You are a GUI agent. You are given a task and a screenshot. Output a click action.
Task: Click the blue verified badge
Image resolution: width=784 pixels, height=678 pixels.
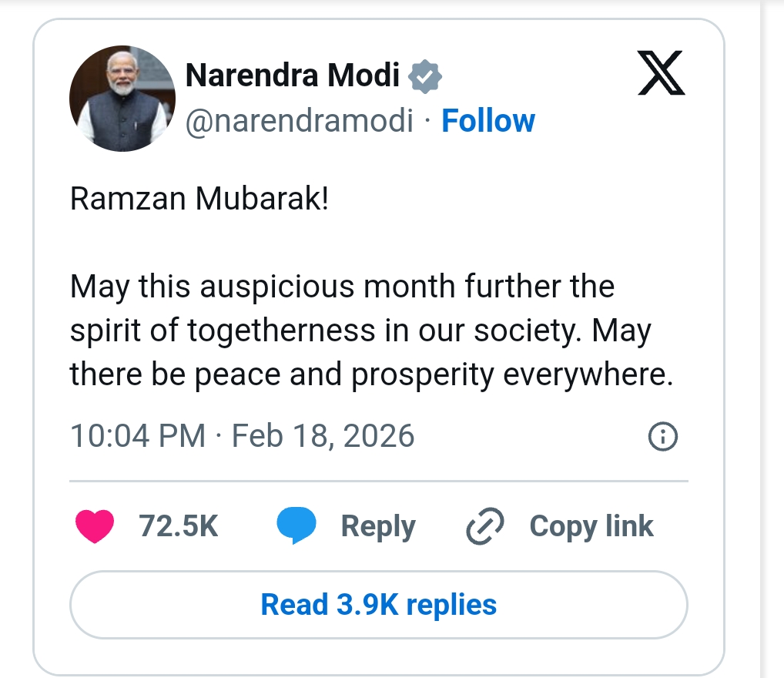click(x=424, y=77)
